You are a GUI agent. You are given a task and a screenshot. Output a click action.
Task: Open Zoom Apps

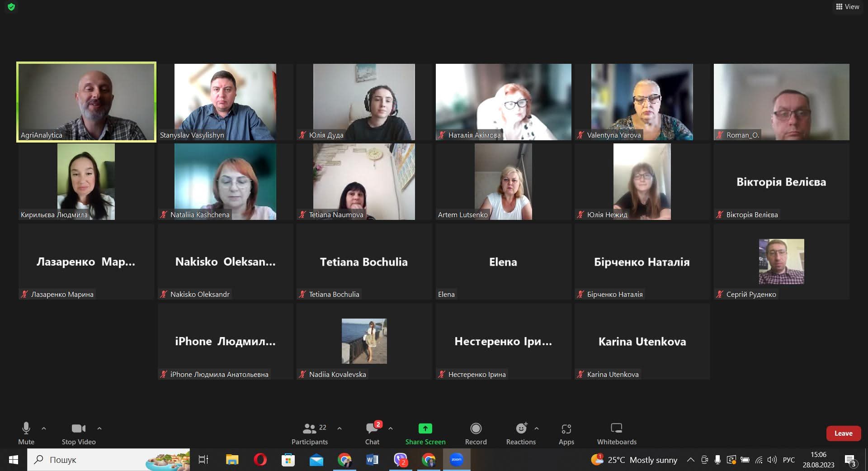click(x=566, y=433)
